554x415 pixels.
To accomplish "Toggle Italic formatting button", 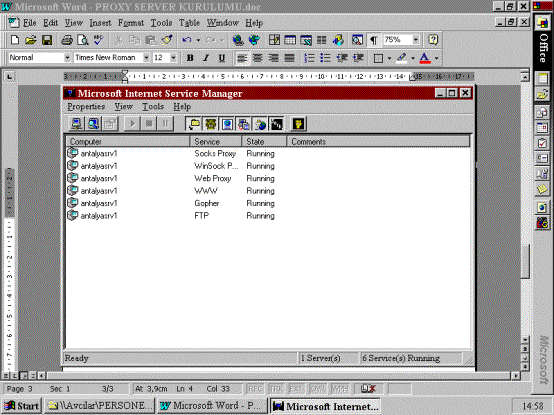I will (x=206, y=58).
